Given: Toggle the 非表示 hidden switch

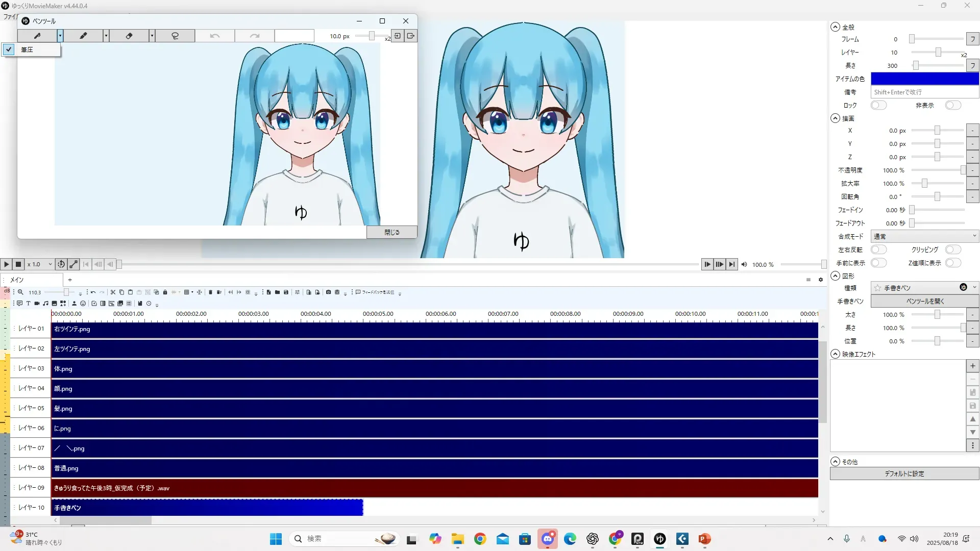Looking at the screenshot, I should point(952,105).
